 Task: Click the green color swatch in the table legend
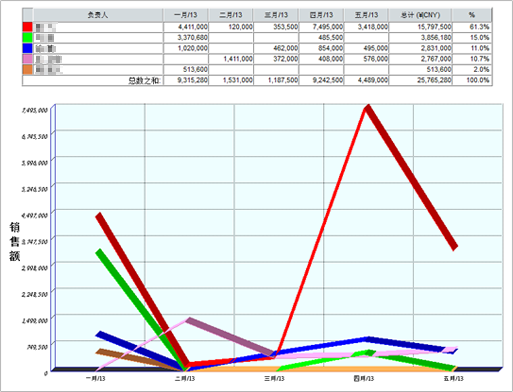(28, 37)
